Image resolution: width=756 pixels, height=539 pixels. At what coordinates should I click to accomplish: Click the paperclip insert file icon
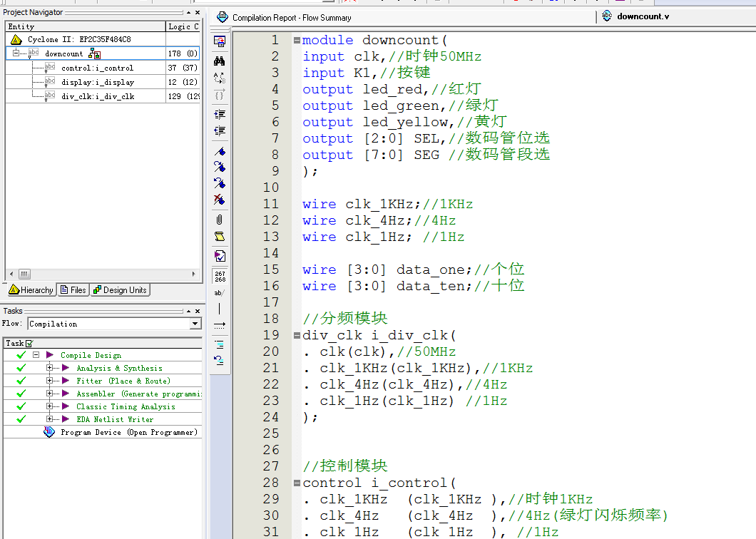pyautogui.click(x=220, y=220)
